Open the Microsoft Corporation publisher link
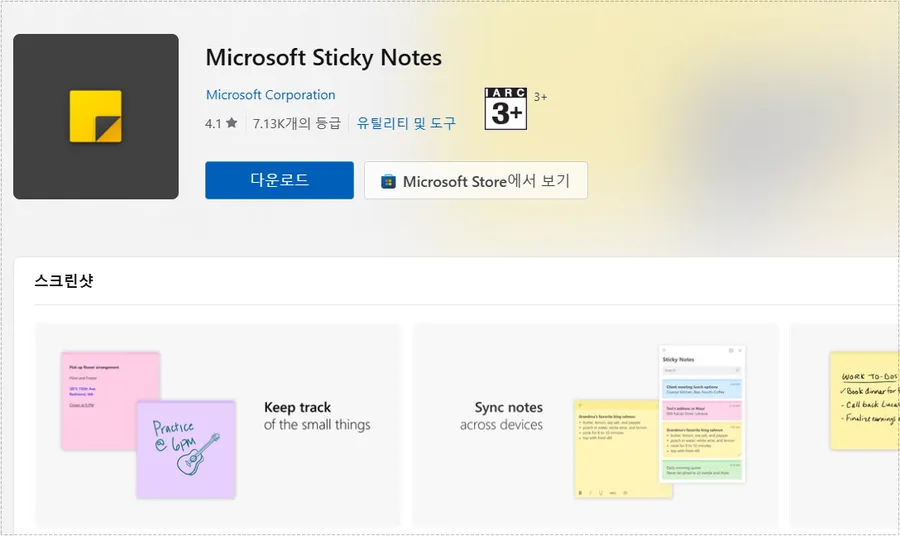The image size is (900, 536). click(270, 95)
